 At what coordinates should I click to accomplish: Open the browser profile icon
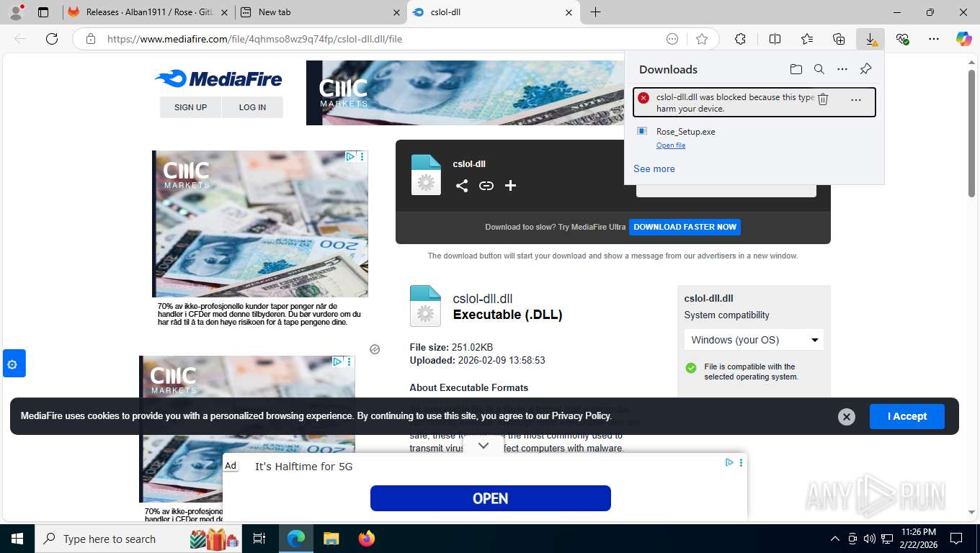pyautogui.click(x=15, y=12)
